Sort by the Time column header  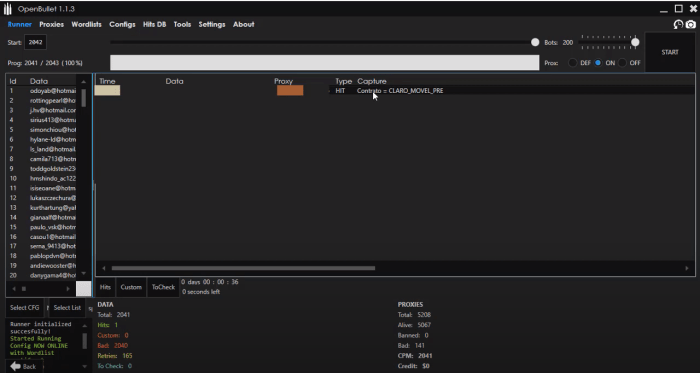point(107,81)
